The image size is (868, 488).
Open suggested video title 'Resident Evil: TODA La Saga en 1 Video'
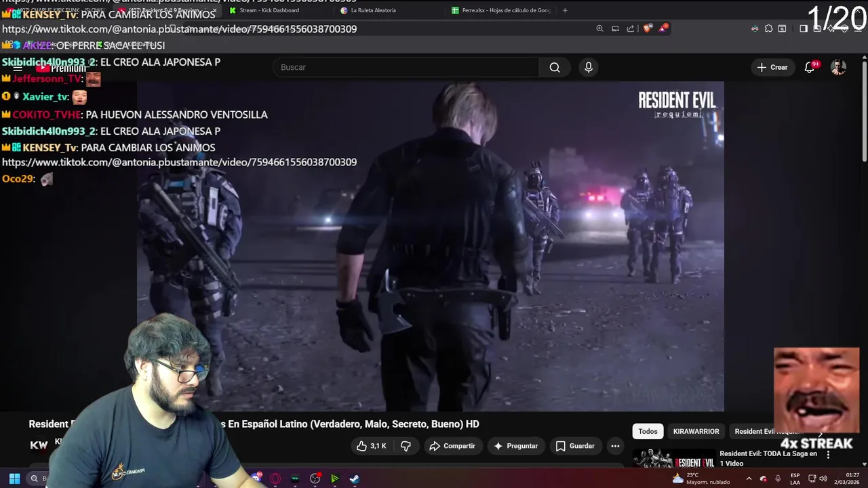pyautogui.click(x=768, y=458)
